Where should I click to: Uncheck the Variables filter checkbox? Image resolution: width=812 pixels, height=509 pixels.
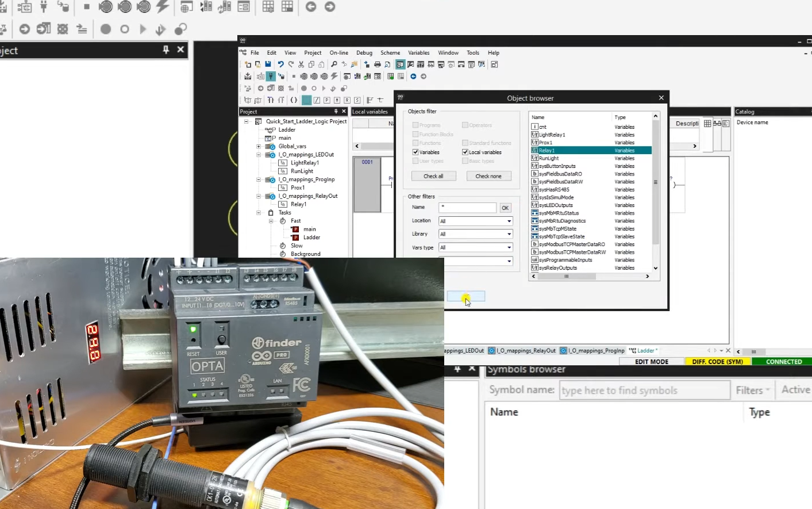tap(417, 152)
